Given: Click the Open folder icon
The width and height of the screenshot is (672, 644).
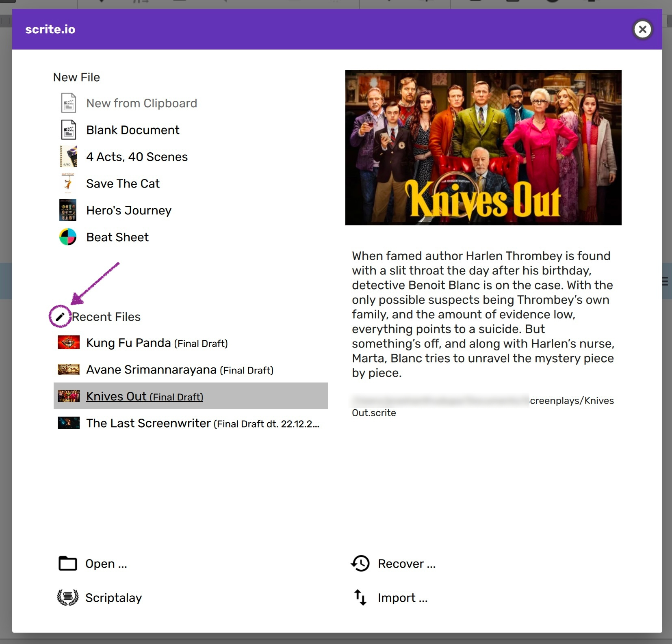Looking at the screenshot, I should coord(67,564).
